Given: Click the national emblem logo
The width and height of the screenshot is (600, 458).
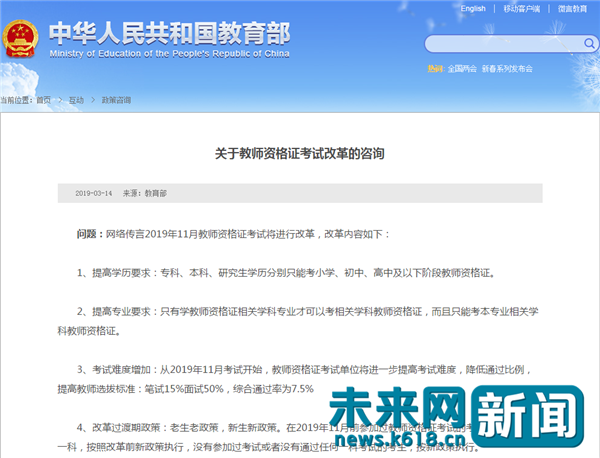Looking at the screenshot, I should pyautogui.click(x=20, y=39).
